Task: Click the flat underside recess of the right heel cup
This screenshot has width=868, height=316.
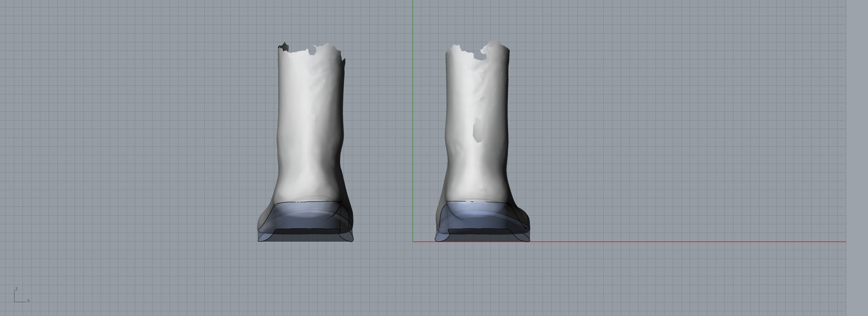Action: click(x=482, y=231)
